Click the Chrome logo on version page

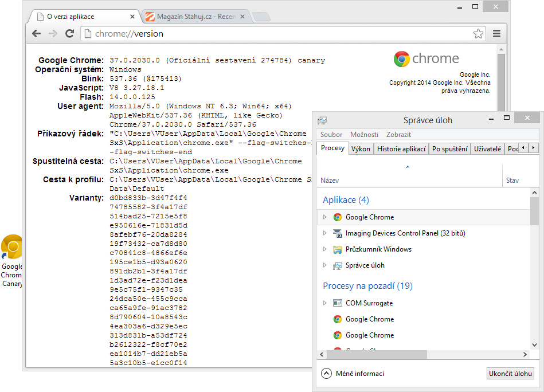tap(402, 59)
